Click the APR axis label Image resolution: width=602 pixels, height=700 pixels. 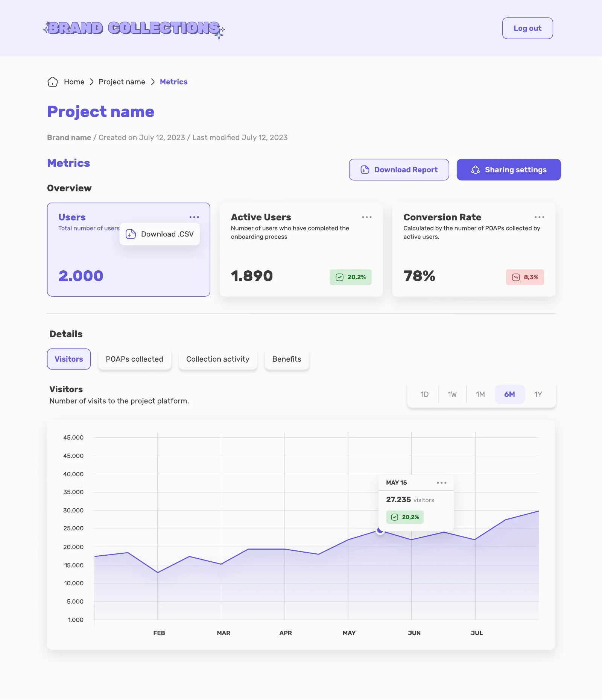[286, 633]
